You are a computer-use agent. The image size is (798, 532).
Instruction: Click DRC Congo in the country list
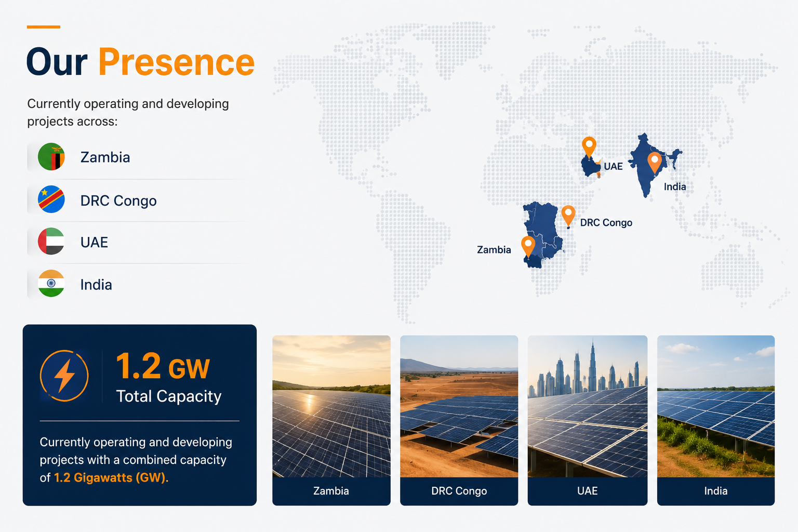click(x=118, y=201)
